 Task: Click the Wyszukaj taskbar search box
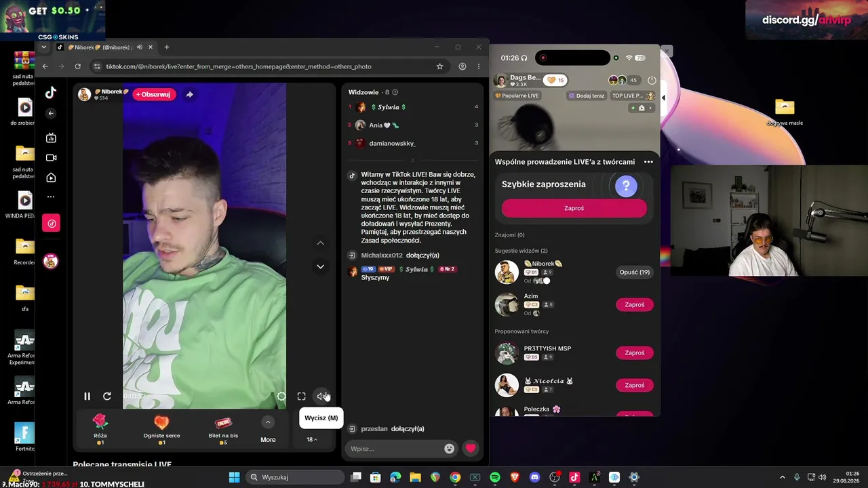coord(294,477)
